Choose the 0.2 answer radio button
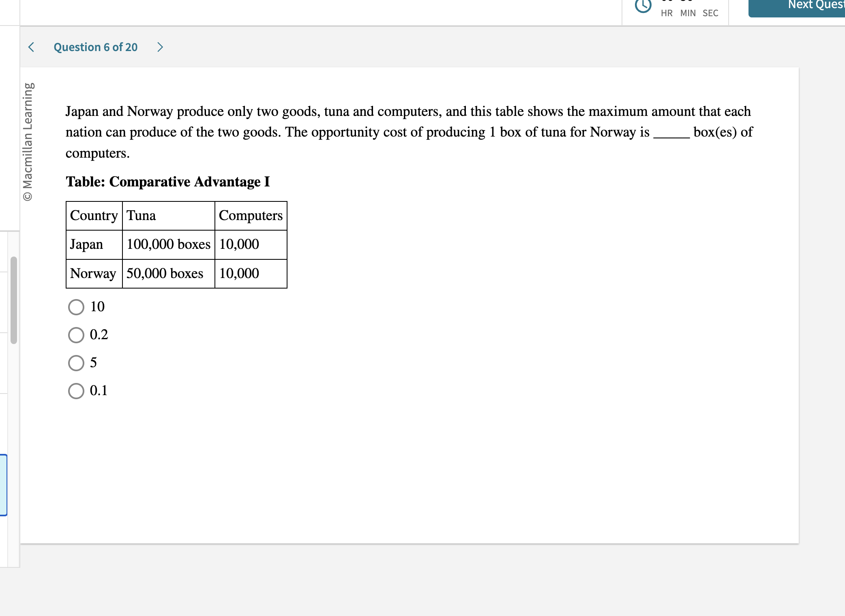Screen dimensions: 845x616 (76, 335)
